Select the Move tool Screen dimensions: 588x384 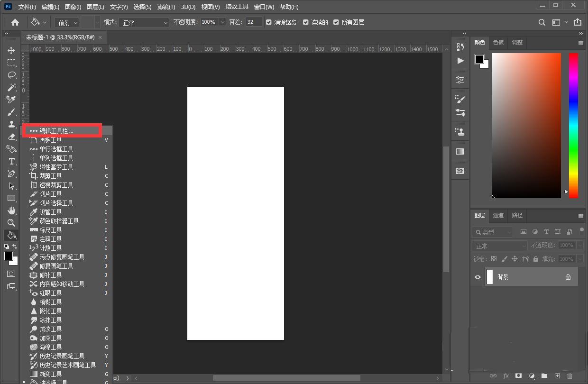click(11, 50)
